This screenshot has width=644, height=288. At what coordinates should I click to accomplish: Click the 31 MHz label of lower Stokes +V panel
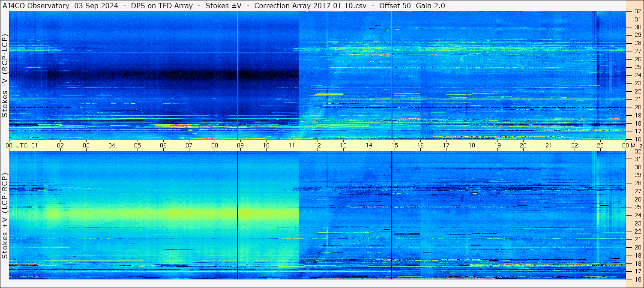[x=637, y=159]
